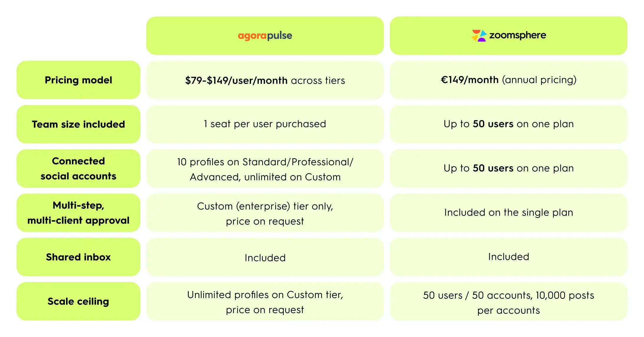644x337 pixels.
Task: Click the $79-$149/user/month pricing cell
Action: pos(265,80)
